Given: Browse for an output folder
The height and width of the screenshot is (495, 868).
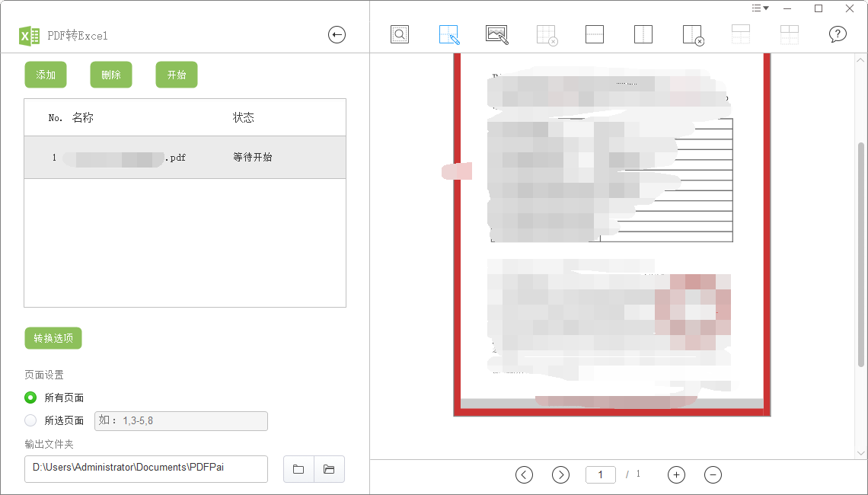Looking at the screenshot, I should click(298, 469).
